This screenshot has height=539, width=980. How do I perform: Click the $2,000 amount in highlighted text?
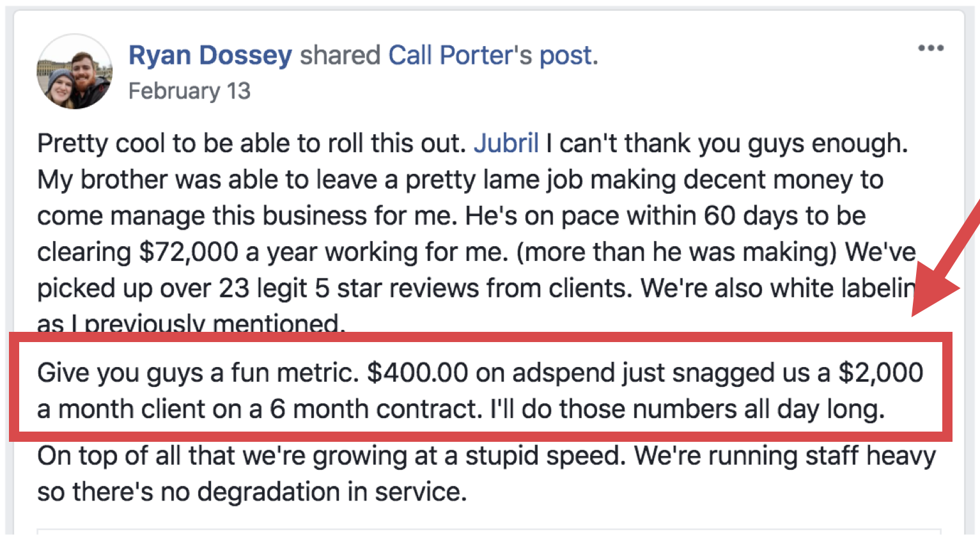[x=881, y=372]
